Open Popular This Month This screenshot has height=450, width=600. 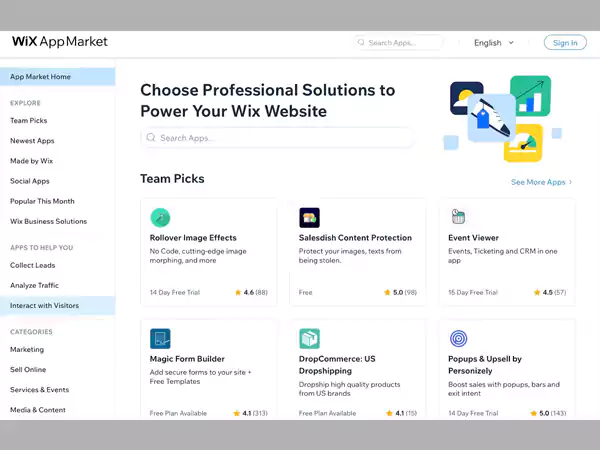42,201
